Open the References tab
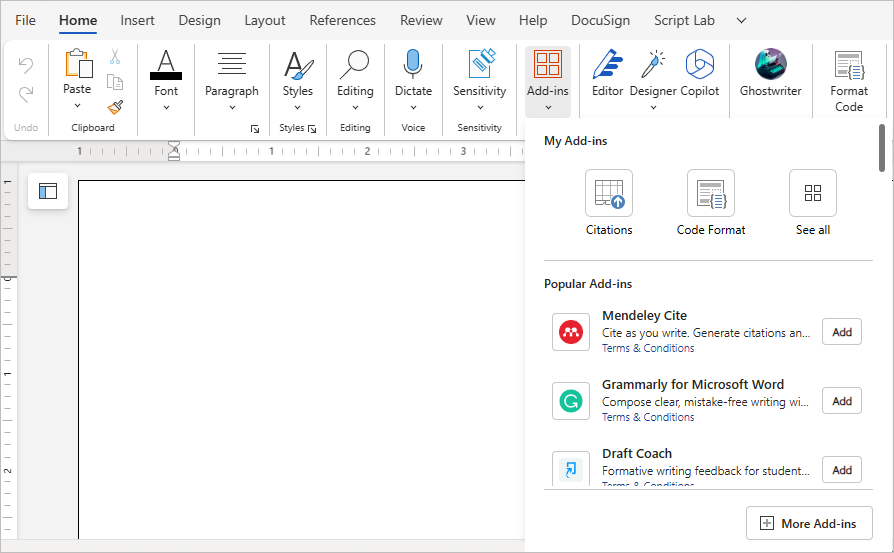The height and width of the screenshot is (553, 894). (x=342, y=20)
